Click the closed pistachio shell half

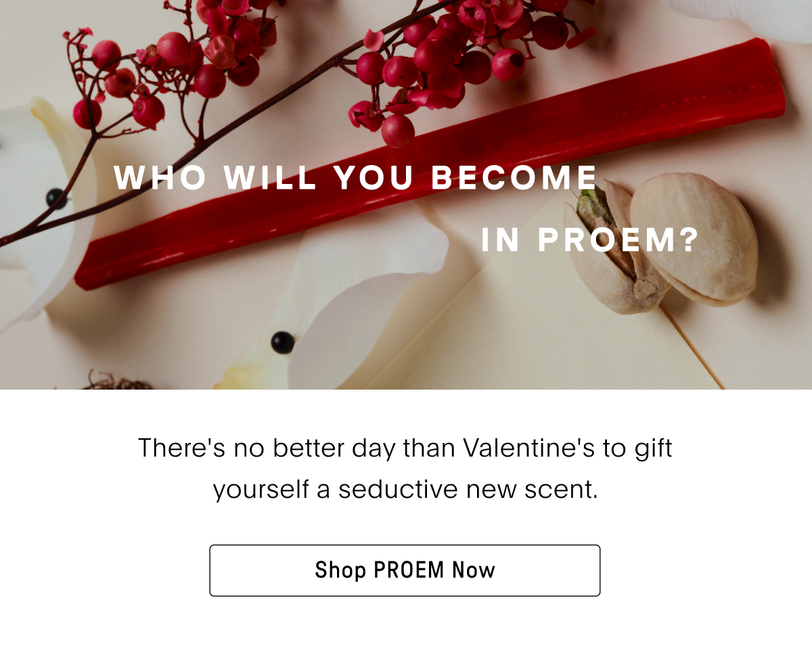[694, 237]
